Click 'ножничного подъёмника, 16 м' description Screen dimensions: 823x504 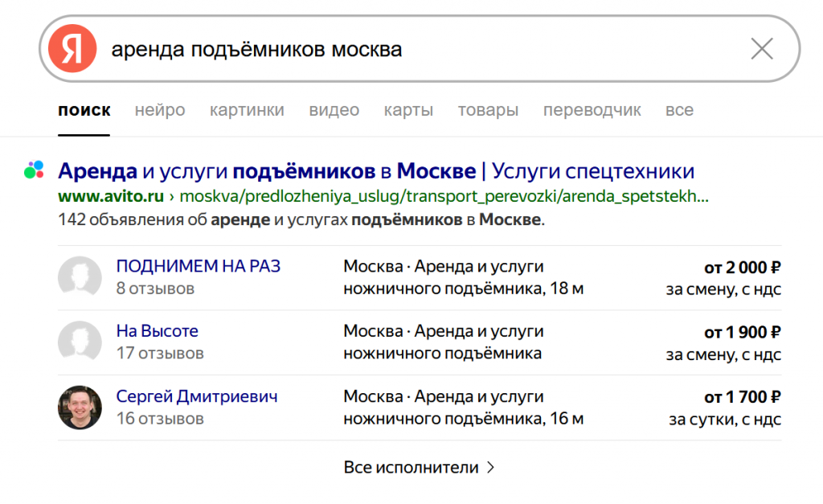(464, 419)
